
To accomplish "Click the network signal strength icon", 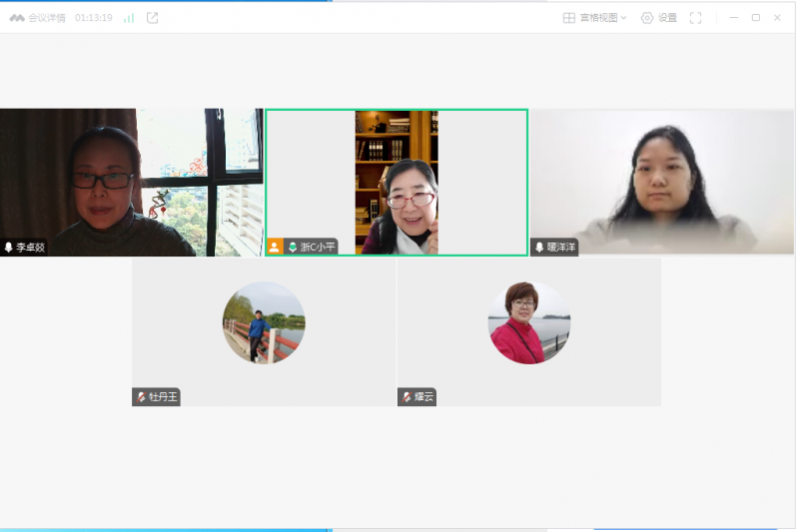I will click(x=129, y=18).
